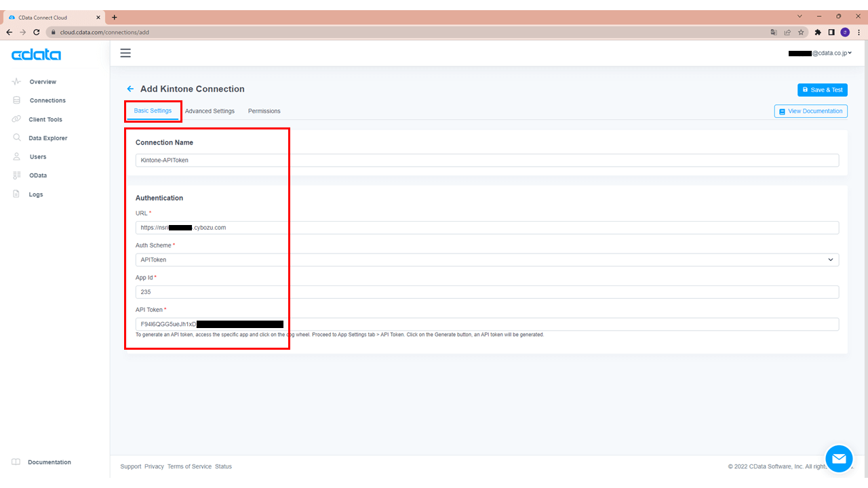Click the Connection Name input field
Viewport: 868px width, 488px height.
tap(487, 160)
